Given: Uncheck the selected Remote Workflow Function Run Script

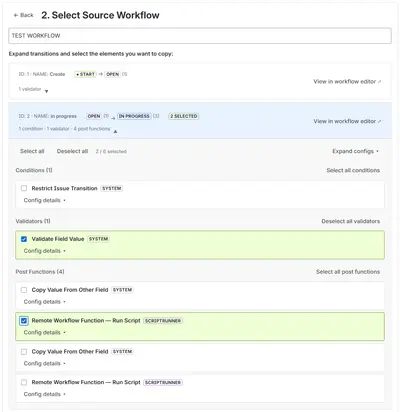Looking at the screenshot, I should [x=24, y=321].
